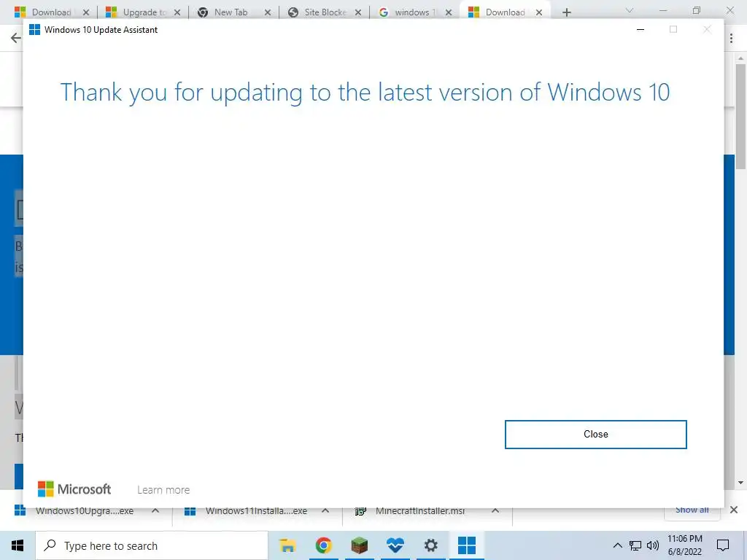Open File Explorer from the taskbar
The height and width of the screenshot is (560, 747).
click(287, 545)
